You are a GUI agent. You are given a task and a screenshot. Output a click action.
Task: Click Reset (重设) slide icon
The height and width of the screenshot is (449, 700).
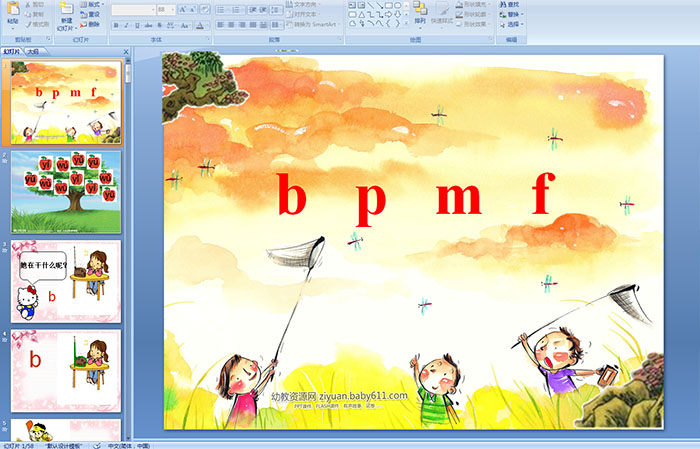coord(83,14)
